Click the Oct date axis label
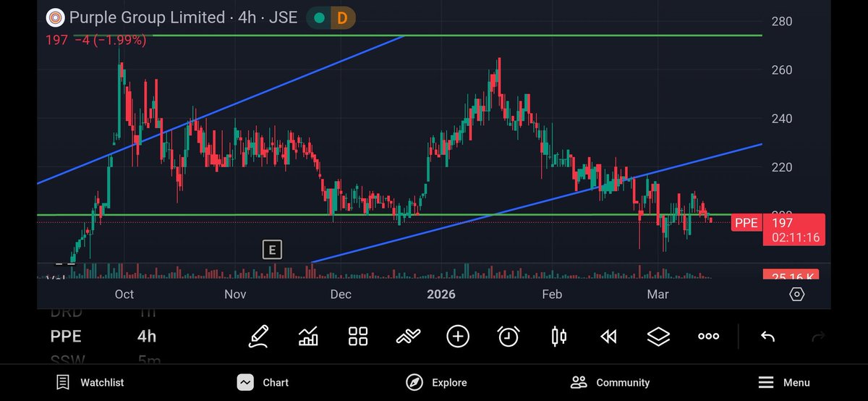 tap(124, 294)
